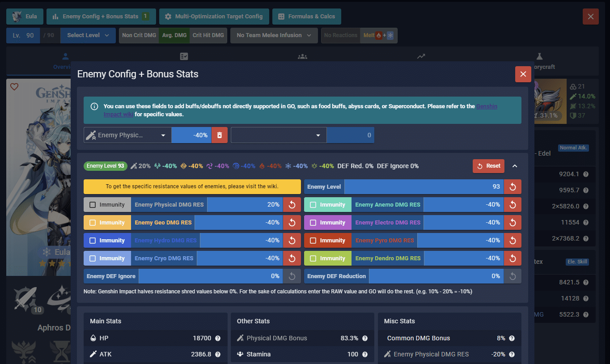Check Immunity for Enemy Physical DMG RES
The height and width of the screenshot is (364, 610).
click(93, 204)
